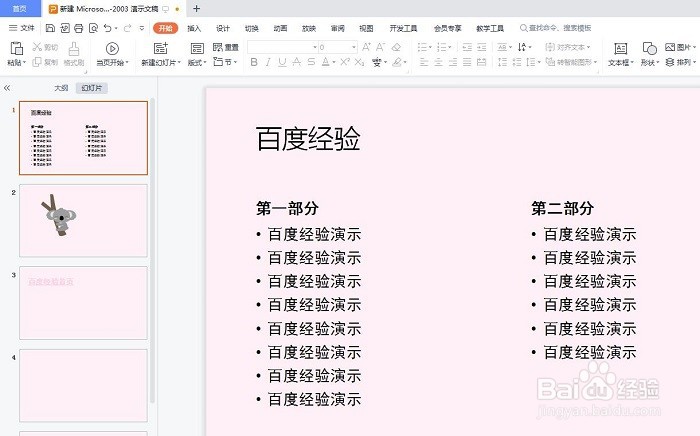700x436 pixels.
Task: Switch to the Design (设计) tab
Action: [223, 28]
